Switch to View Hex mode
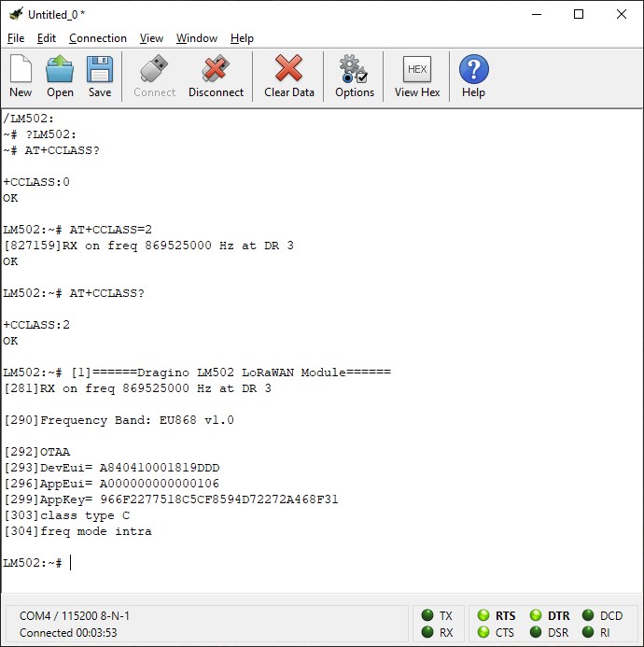 [417, 76]
